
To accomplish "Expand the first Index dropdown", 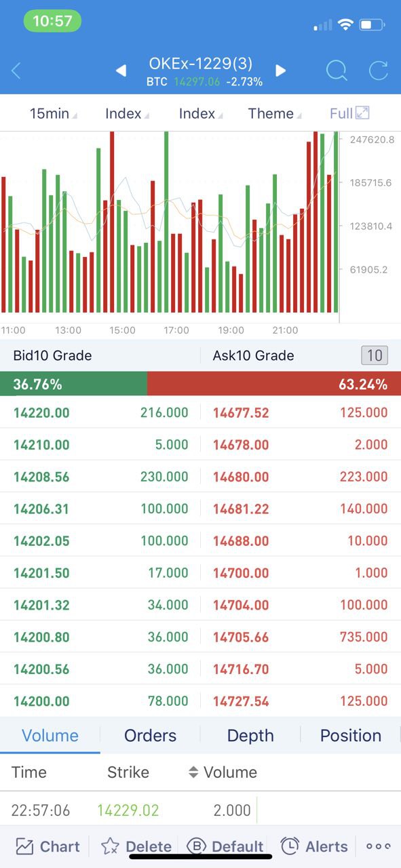I will [127, 113].
